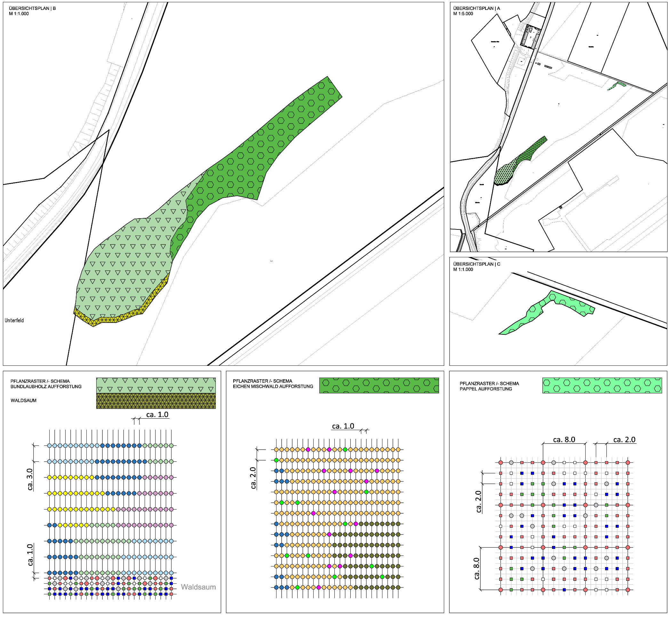This screenshot has height=617, width=672.
Task: Click the ÜBERSICHTSPLAN | C title text
Action: click(x=476, y=264)
